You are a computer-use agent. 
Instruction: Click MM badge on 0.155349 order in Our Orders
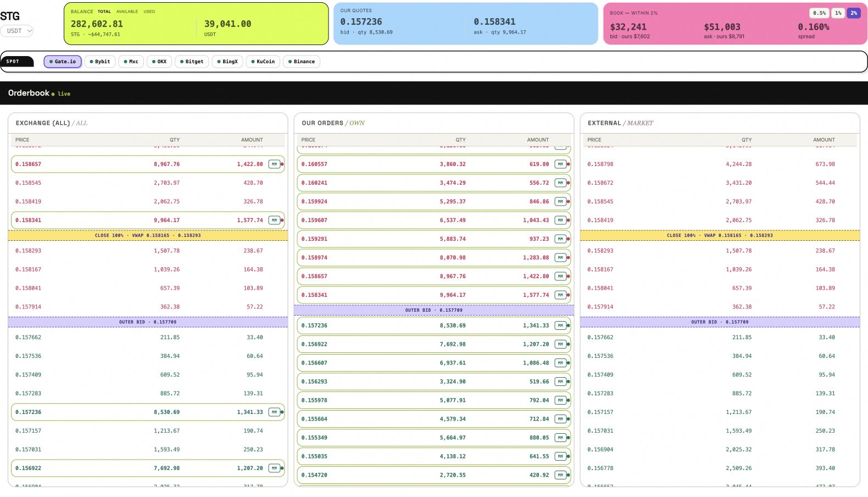coord(560,438)
